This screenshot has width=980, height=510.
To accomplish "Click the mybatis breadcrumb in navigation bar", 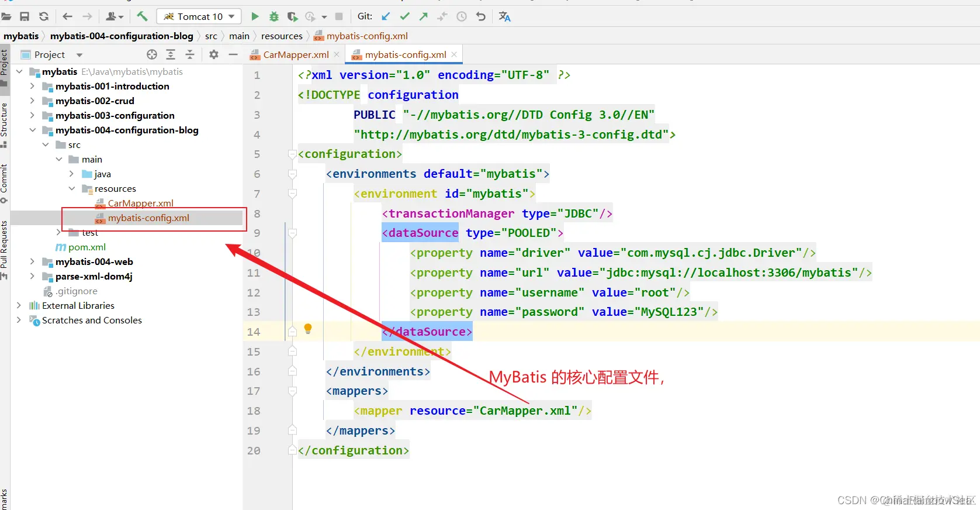I will click(x=21, y=36).
